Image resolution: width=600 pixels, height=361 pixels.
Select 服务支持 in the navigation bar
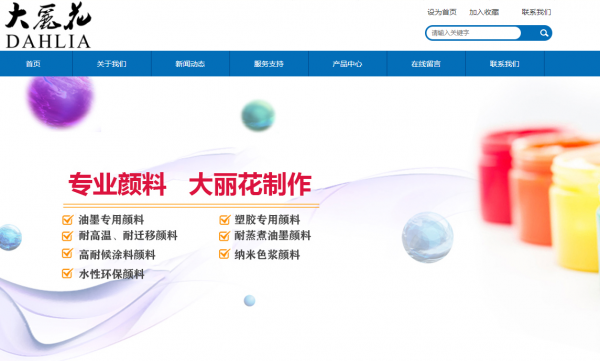(x=269, y=64)
